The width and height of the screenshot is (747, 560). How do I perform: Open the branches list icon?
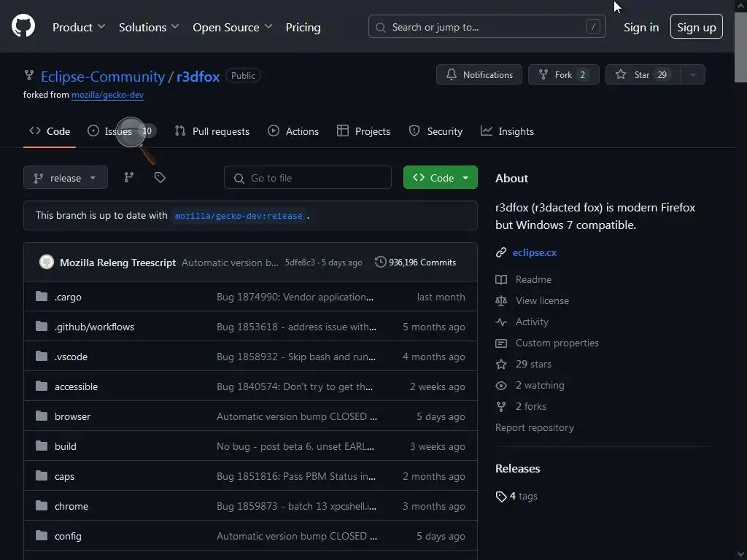click(128, 178)
